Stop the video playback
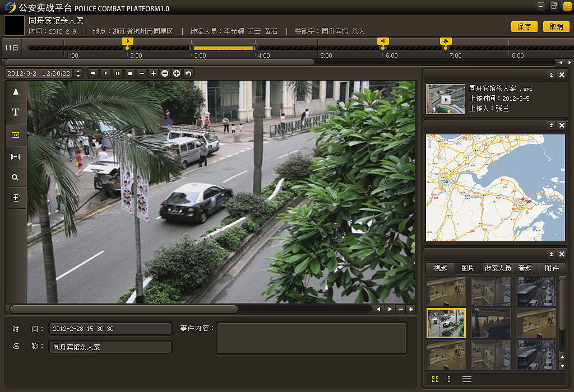The width and height of the screenshot is (574, 392). click(x=129, y=73)
